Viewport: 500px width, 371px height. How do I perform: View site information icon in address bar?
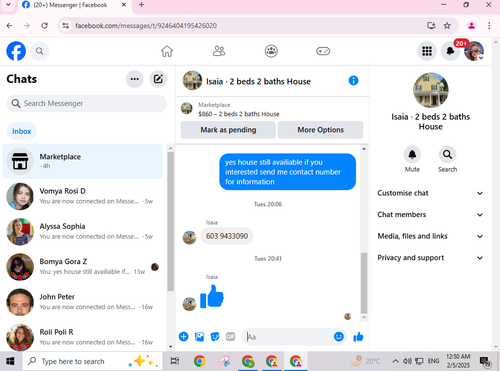pyautogui.click(x=66, y=26)
